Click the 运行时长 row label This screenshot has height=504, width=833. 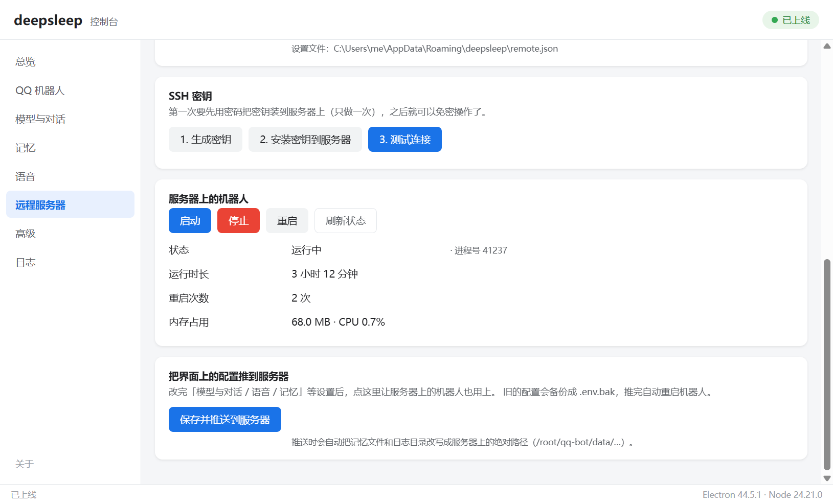[x=189, y=274]
